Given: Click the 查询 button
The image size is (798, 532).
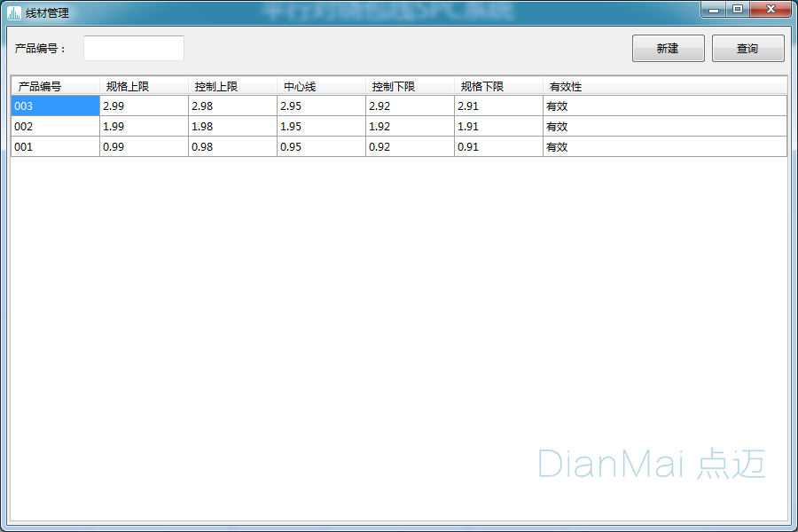Looking at the screenshot, I should coord(747,49).
